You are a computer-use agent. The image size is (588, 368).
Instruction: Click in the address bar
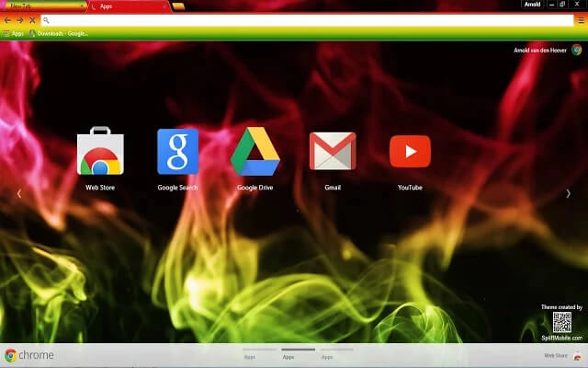coord(307,20)
